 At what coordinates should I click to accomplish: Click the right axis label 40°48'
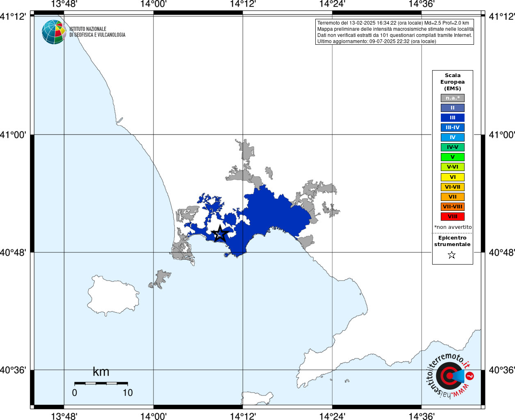[501, 252]
